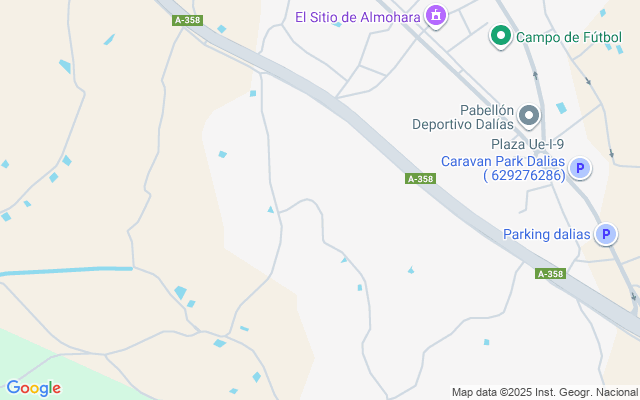This screenshot has width=640, height=400.
Task: Open the Caravan Park Dalias label
Action: (x=503, y=161)
